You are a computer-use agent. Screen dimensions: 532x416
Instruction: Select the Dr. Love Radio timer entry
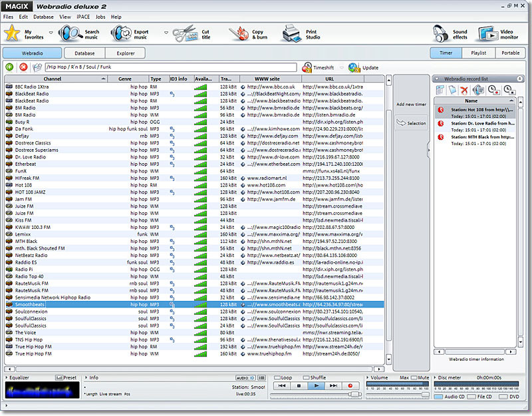tap(475, 126)
